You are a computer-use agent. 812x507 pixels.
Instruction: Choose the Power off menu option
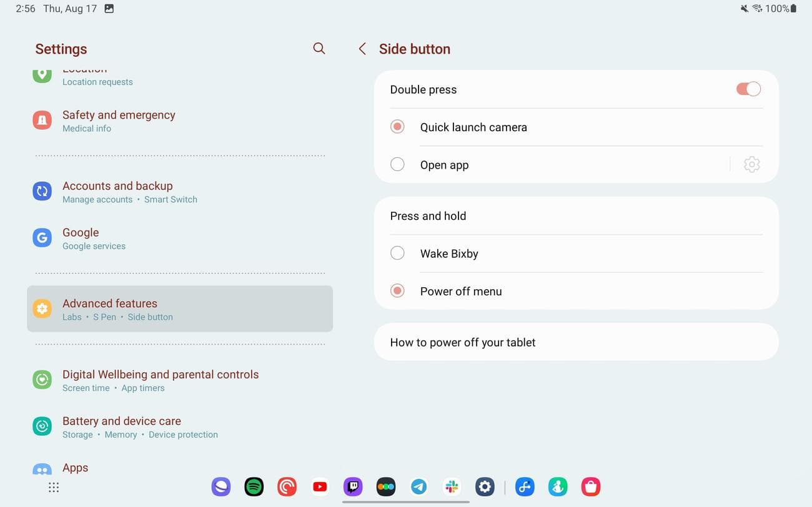click(397, 291)
